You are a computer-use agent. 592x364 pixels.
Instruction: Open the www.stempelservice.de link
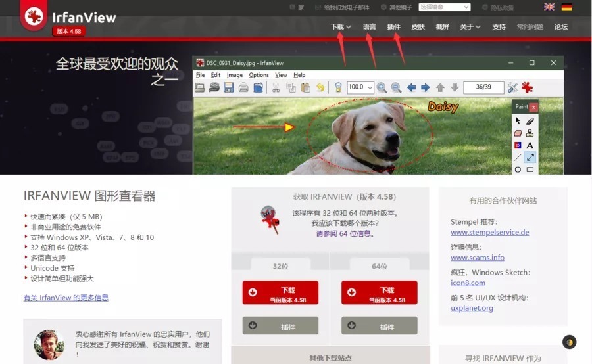[489, 233]
